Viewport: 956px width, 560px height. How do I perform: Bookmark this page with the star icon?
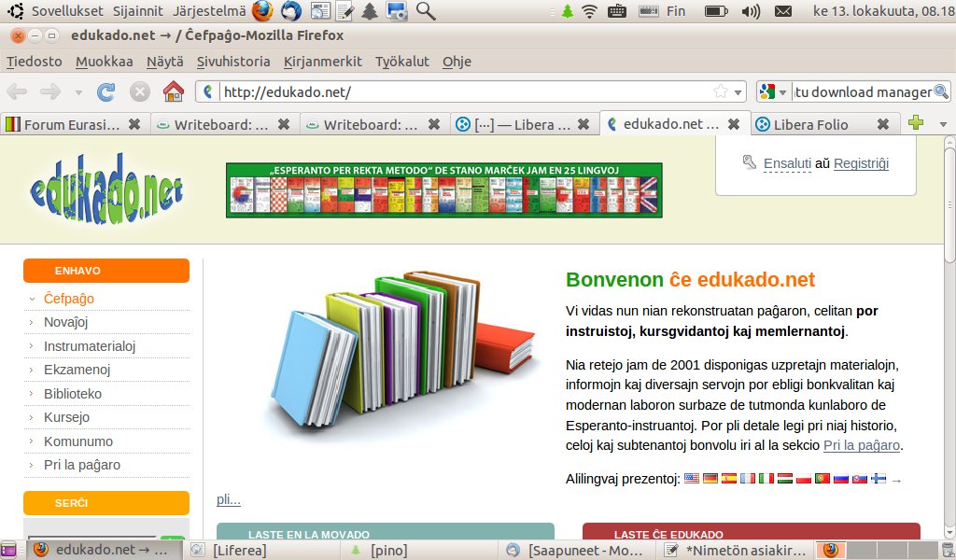(x=721, y=92)
